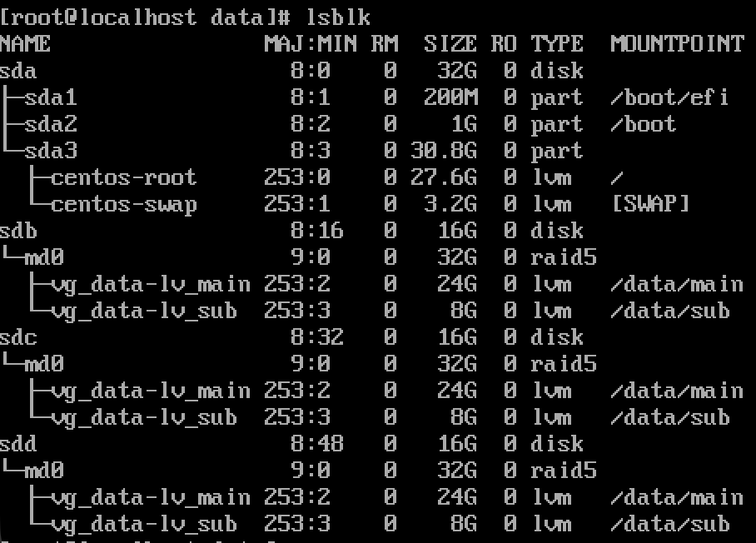This screenshot has width=756, height=543.
Task: Click the 200M size value
Action: 450,97
